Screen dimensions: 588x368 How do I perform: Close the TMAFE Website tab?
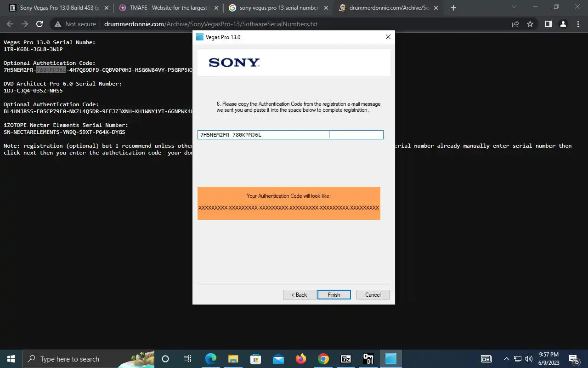point(216,8)
